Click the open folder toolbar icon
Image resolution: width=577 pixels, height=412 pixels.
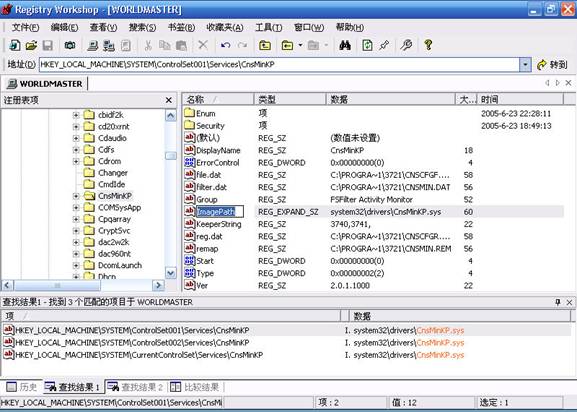point(31,45)
